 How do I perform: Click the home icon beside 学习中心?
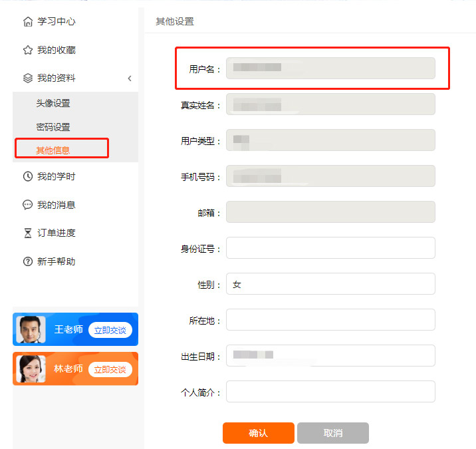click(x=27, y=22)
